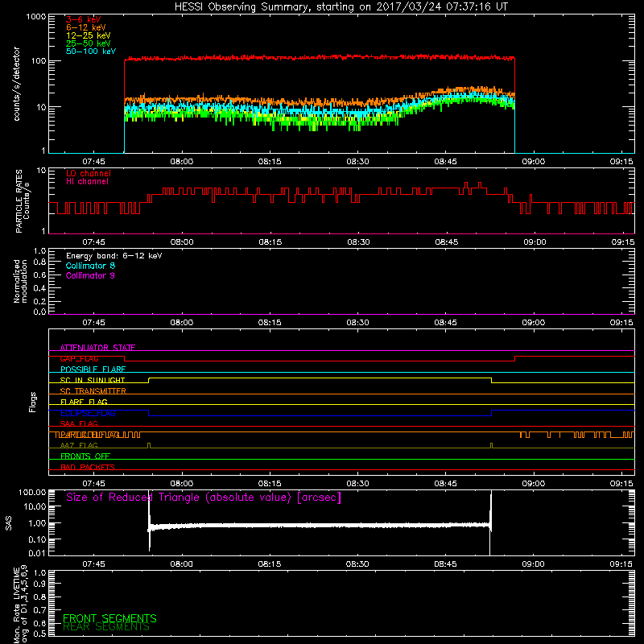The width and height of the screenshot is (644, 644).
Task: Click the counts/s/detector axis label
Action: click(17, 84)
